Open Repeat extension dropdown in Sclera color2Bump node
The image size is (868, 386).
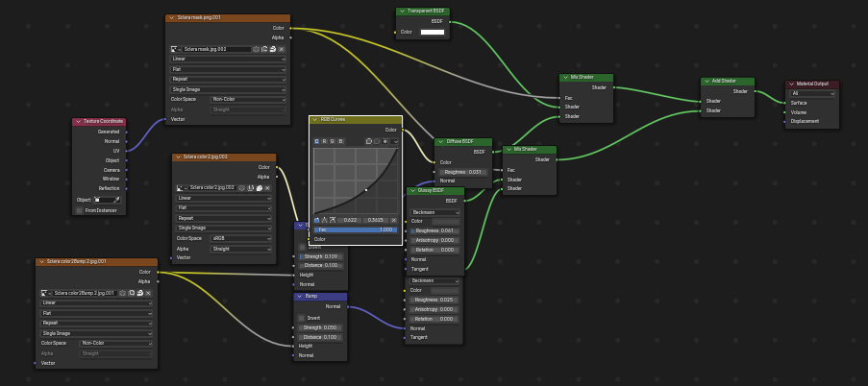(96, 323)
